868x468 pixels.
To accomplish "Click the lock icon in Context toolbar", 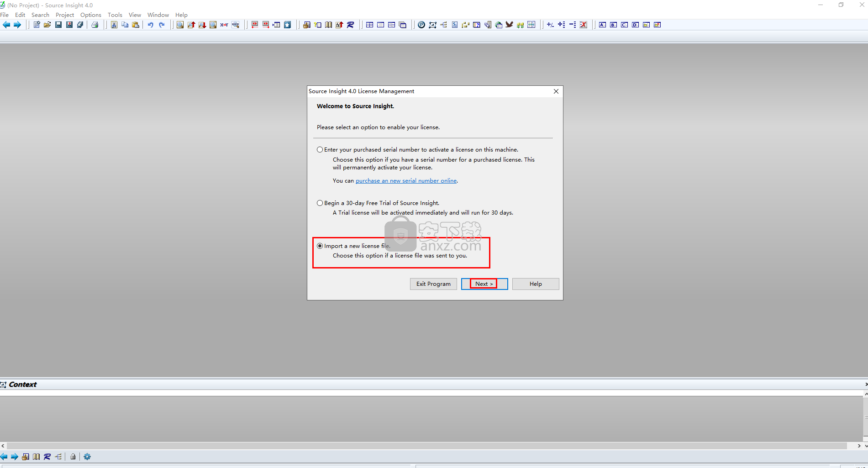I will click(x=73, y=457).
